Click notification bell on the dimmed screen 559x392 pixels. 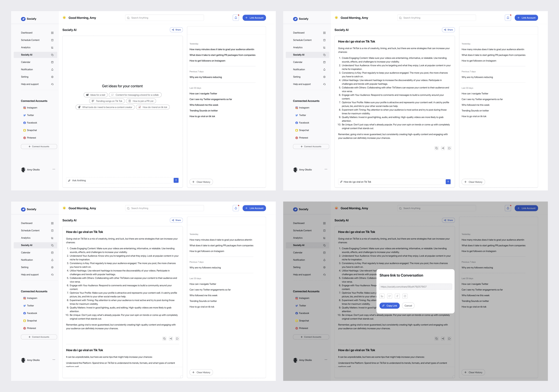tap(508, 208)
